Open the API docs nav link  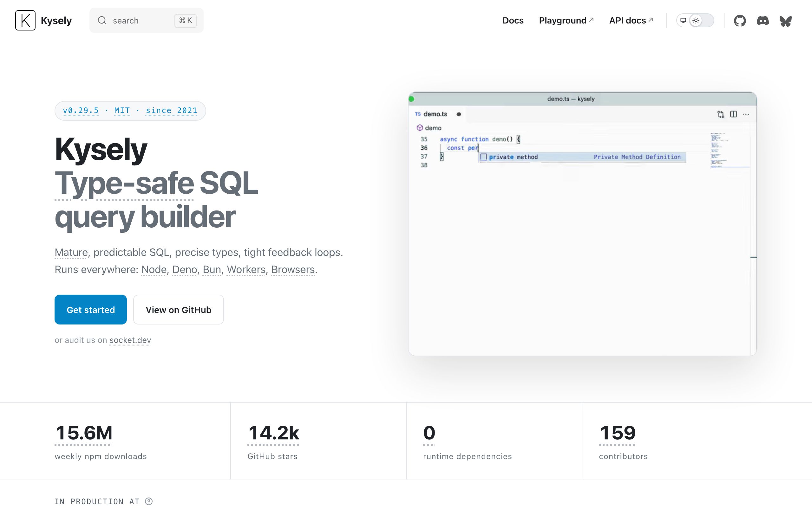pos(631,21)
